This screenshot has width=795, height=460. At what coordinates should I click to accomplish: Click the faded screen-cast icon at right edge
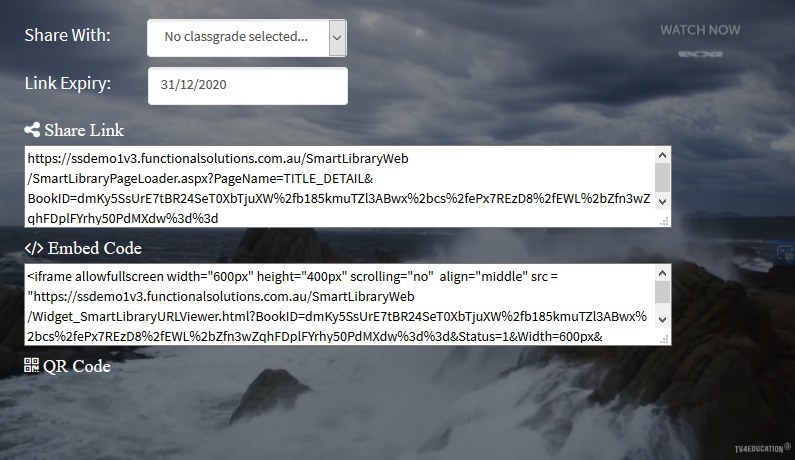click(786, 252)
